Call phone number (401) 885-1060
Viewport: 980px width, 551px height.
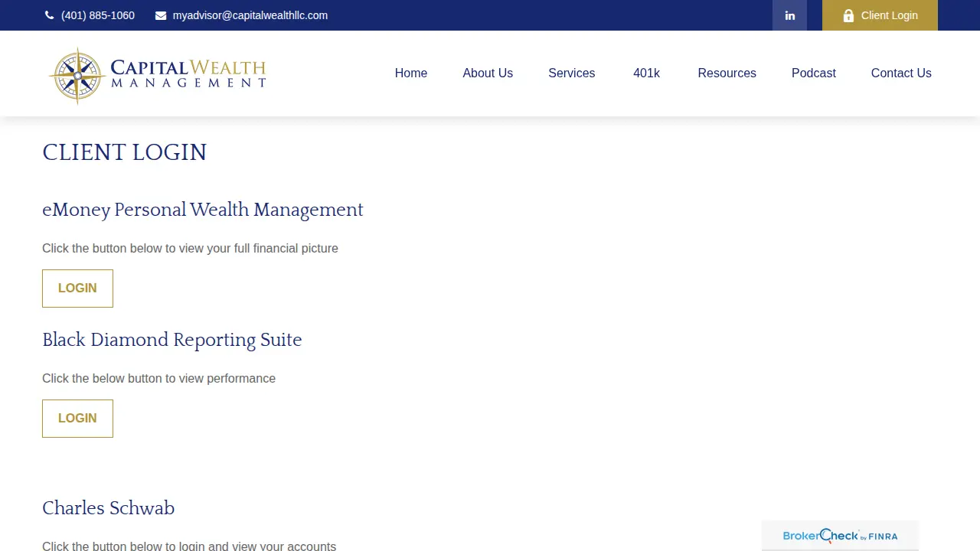(98, 15)
